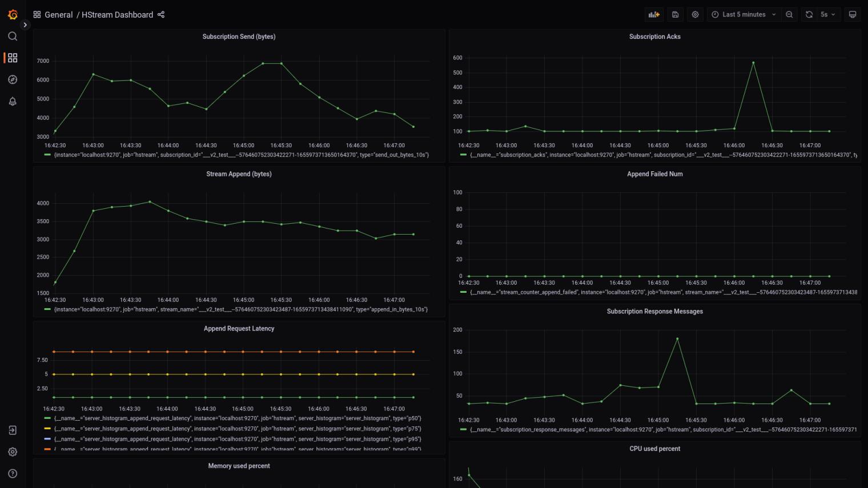Viewport: 868px width, 488px height.
Task: Toggle the stream_counter_append_failed legend series
Action: tap(663, 293)
